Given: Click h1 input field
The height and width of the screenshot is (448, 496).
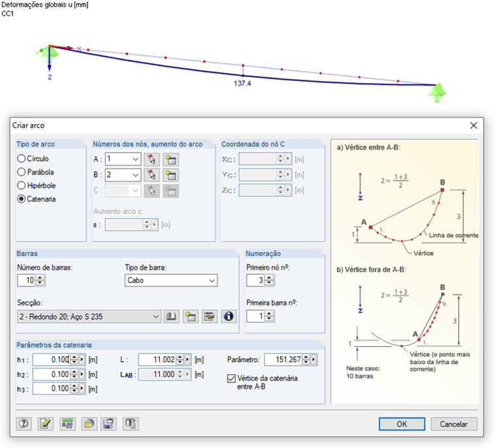Looking at the screenshot, I should [x=52, y=359].
